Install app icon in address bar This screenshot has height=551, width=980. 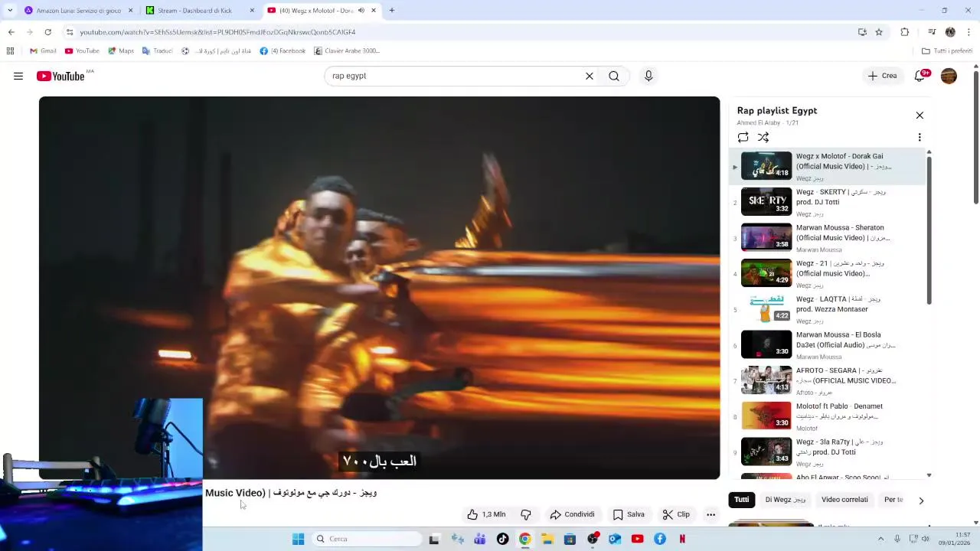point(862,32)
